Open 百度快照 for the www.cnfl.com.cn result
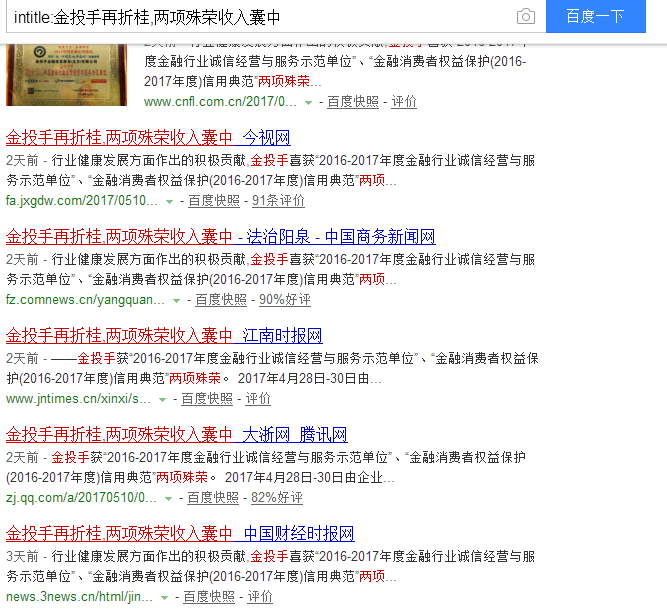 coord(353,102)
